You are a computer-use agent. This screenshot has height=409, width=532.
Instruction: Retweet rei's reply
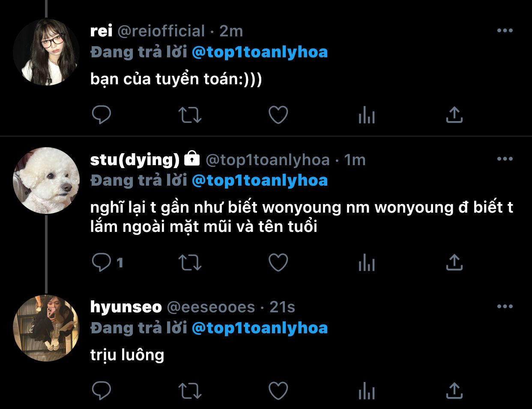190,115
